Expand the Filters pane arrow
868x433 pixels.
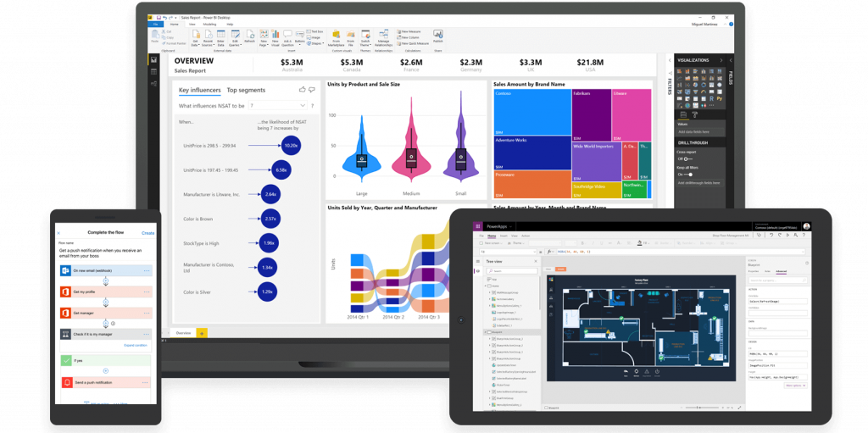tap(670, 60)
